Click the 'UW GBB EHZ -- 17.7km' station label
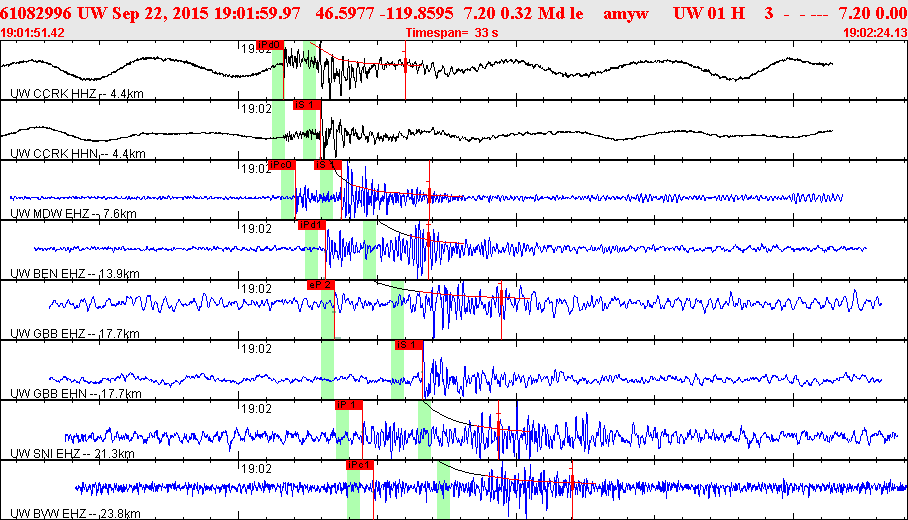This screenshot has width=908, height=520. (75, 334)
